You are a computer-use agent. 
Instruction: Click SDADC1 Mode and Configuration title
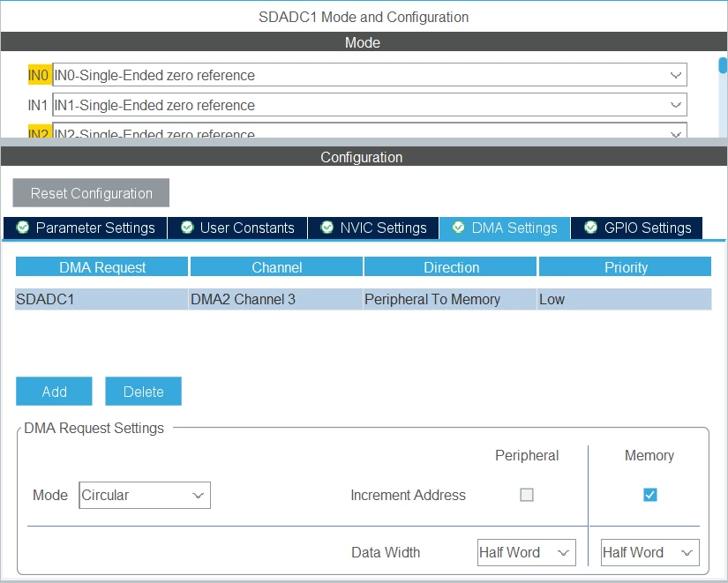[x=364, y=17]
